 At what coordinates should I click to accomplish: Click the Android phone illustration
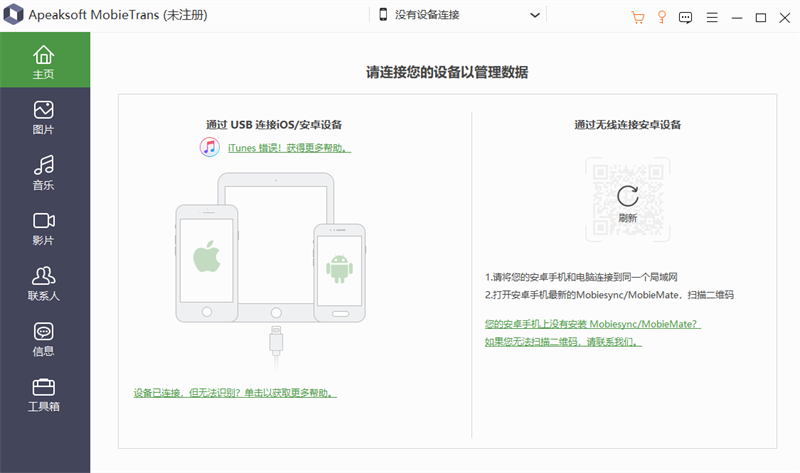tap(339, 272)
